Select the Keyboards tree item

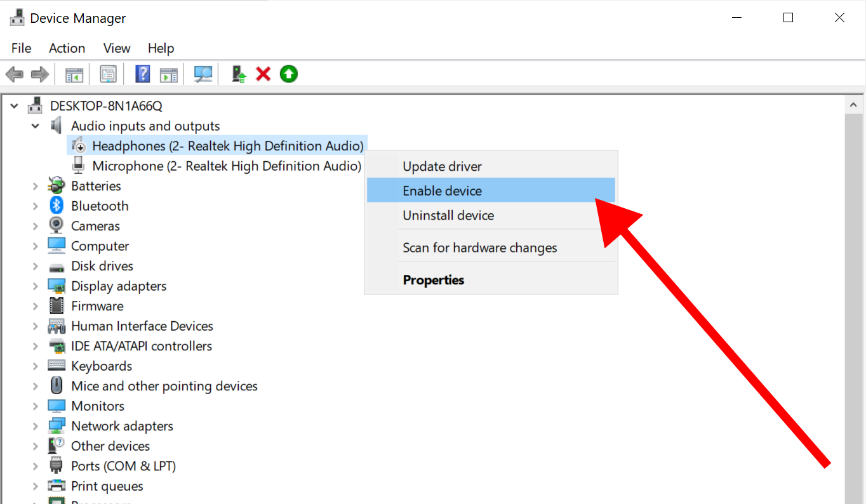[x=102, y=366]
